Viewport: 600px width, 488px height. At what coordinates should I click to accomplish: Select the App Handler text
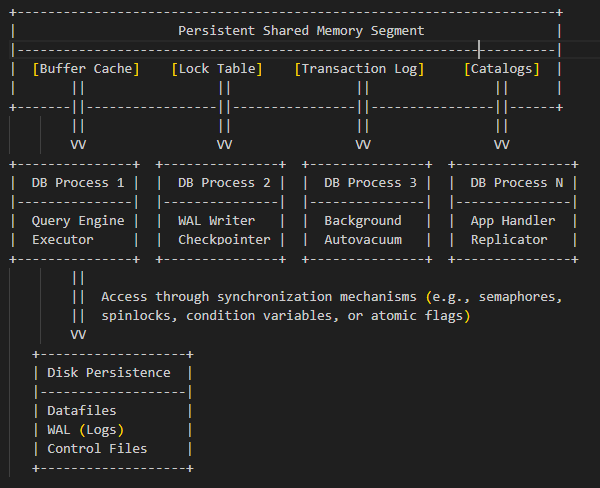[509, 221]
